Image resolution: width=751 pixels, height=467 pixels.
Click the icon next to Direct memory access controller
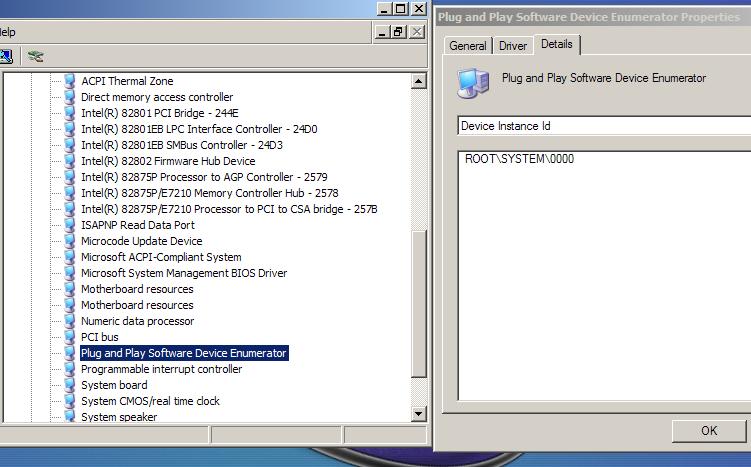(69, 97)
